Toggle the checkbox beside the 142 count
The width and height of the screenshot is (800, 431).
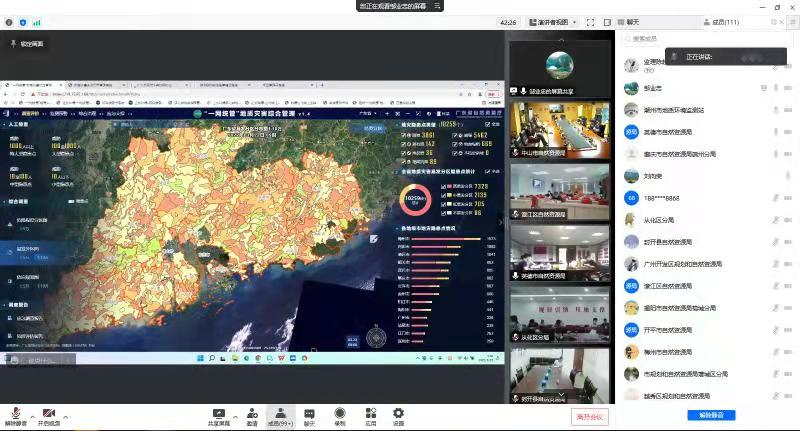point(404,144)
